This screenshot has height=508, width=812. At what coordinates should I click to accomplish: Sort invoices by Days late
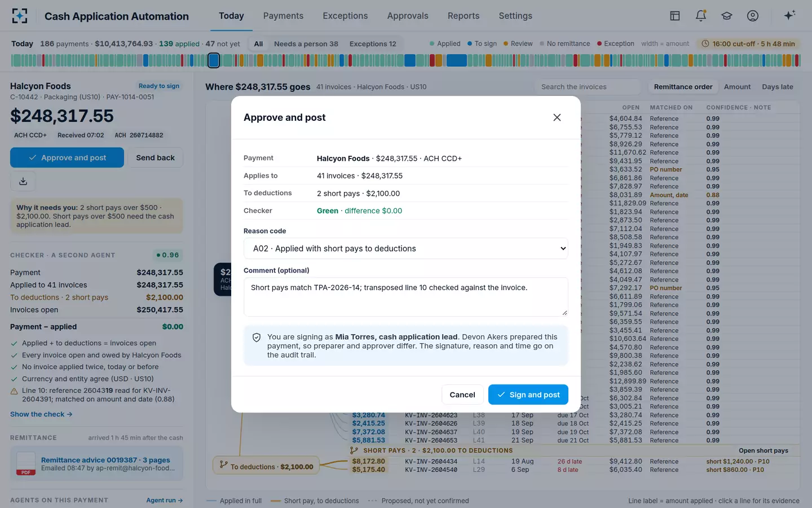(x=777, y=87)
